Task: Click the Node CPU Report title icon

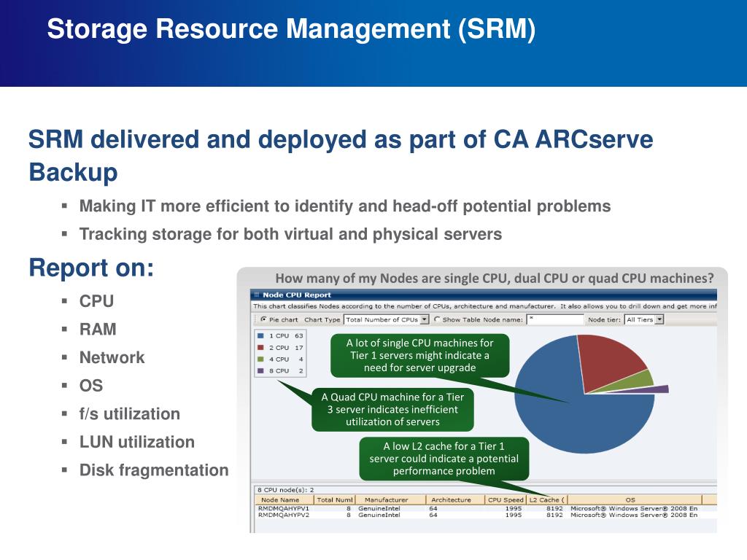Action: [257, 295]
